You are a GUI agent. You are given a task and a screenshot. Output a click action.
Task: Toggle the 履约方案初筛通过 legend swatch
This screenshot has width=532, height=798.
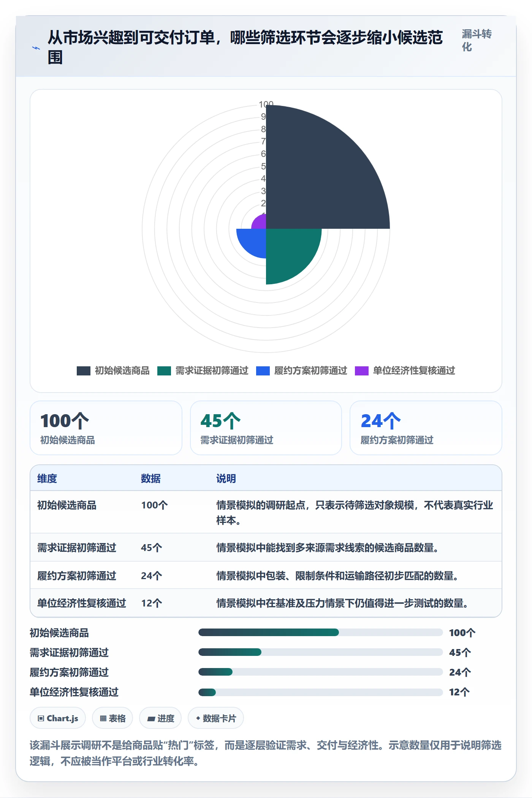tap(263, 370)
